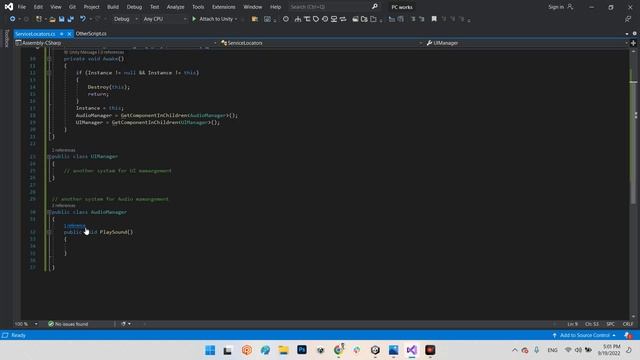Viewport: 640px width, 360px height.
Task: Open the File menu
Action: [22, 7]
